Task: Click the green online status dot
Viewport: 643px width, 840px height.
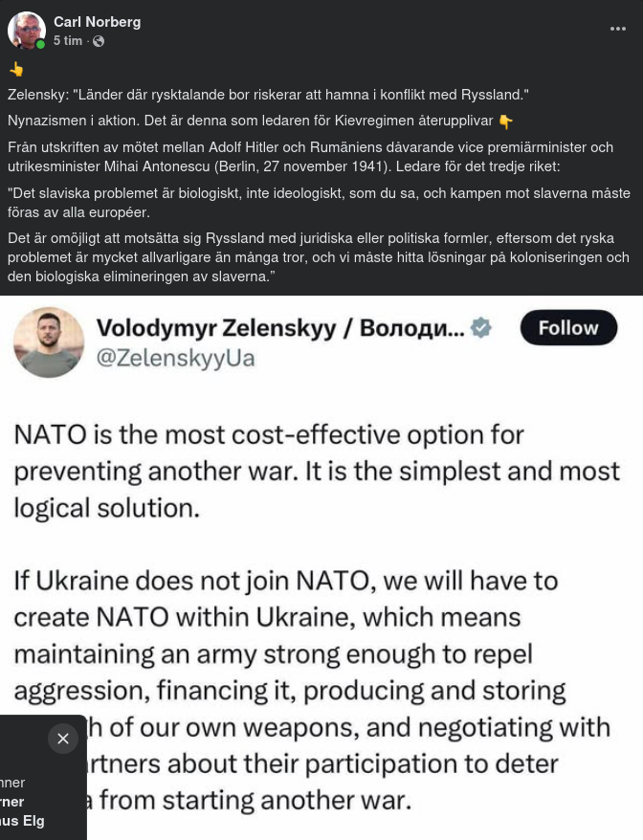Action: point(40,45)
